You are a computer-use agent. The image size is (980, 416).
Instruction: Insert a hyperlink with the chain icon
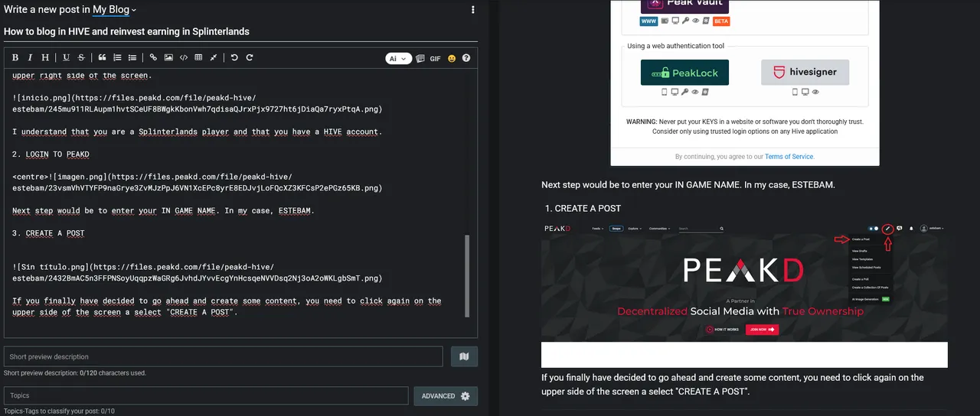pyautogui.click(x=153, y=58)
